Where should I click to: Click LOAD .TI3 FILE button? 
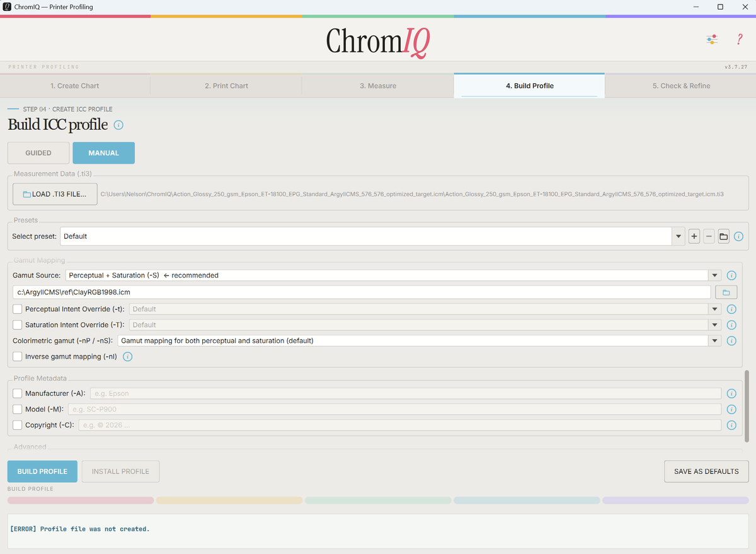[x=55, y=194]
